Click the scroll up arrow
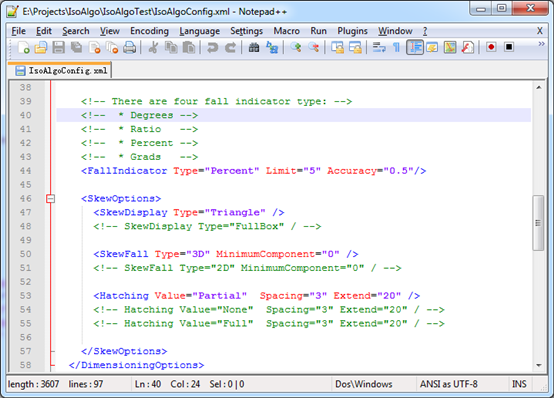The image size is (554, 398). point(538,87)
